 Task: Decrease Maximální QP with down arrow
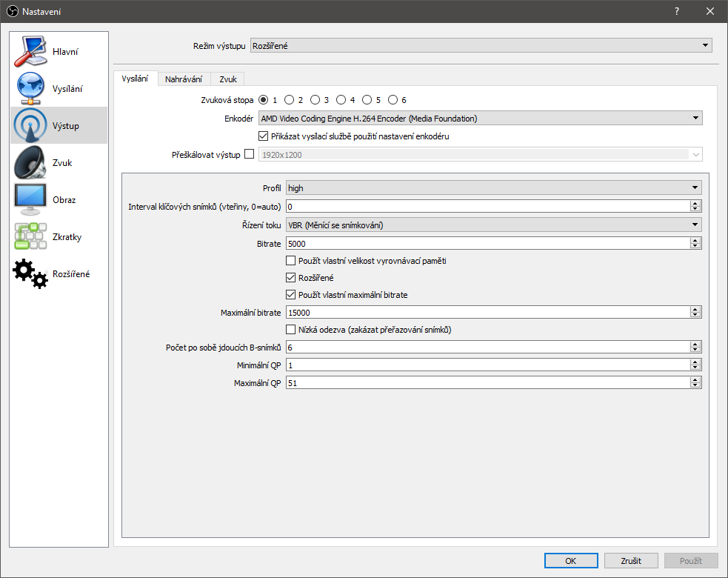[x=695, y=385]
